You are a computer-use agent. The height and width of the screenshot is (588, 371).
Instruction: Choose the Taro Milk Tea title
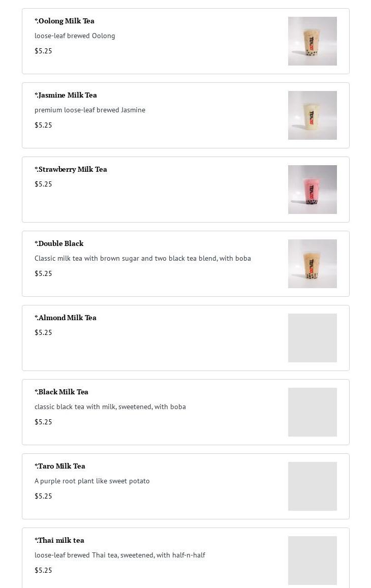60,467
